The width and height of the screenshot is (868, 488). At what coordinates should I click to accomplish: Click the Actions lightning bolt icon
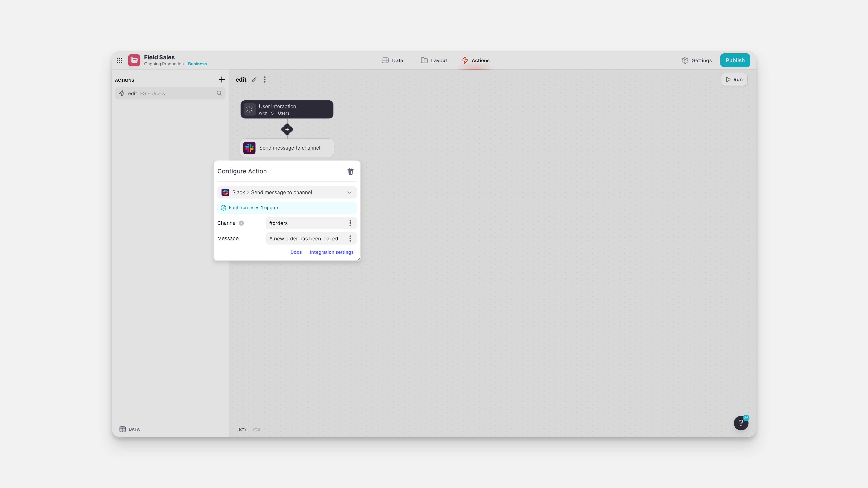point(465,60)
